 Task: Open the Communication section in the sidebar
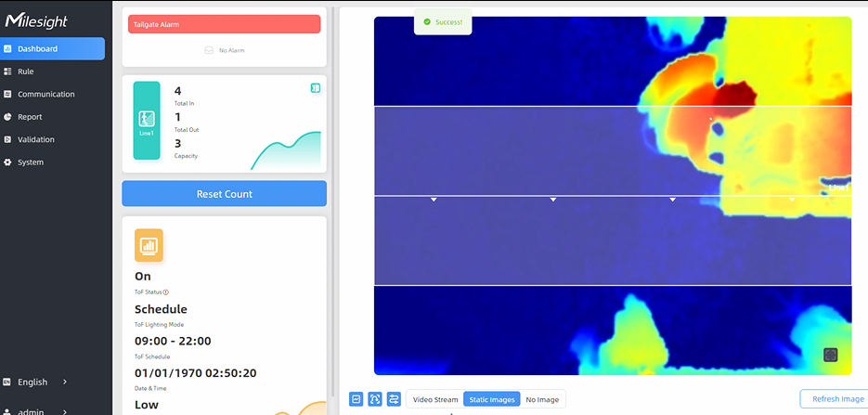pyautogui.click(x=45, y=94)
